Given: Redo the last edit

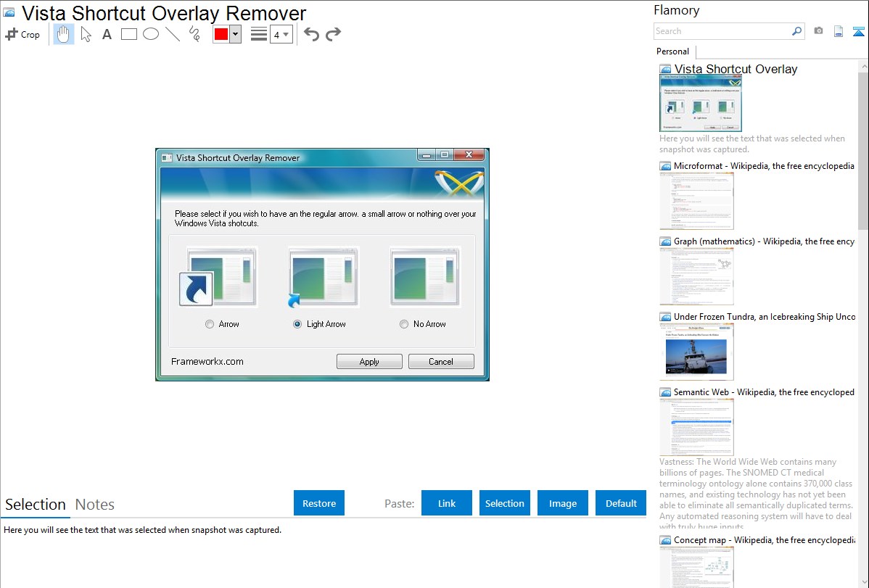Looking at the screenshot, I should [333, 34].
